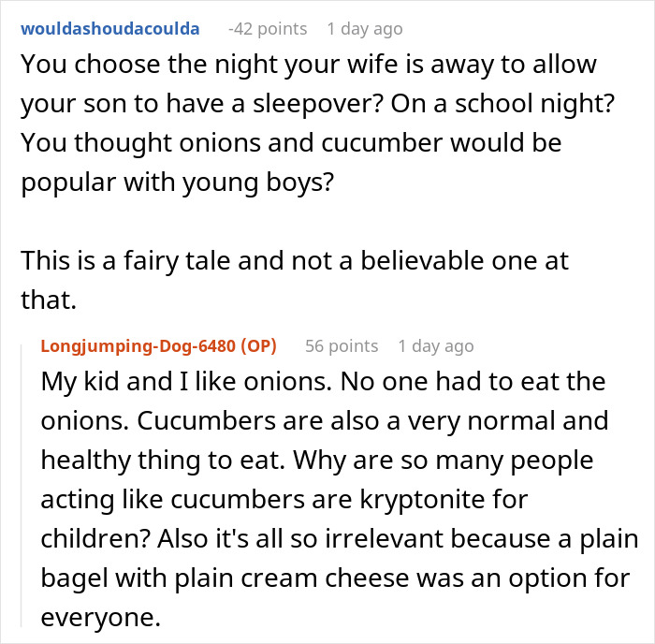Click the top comment's "1 day ago" timestamp

[x=365, y=29]
